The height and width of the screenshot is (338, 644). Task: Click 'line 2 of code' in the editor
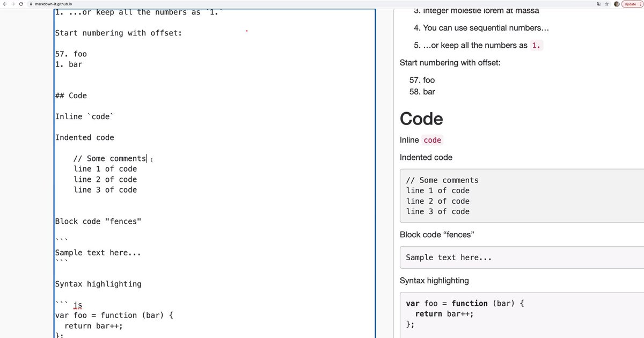pyautogui.click(x=105, y=179)
